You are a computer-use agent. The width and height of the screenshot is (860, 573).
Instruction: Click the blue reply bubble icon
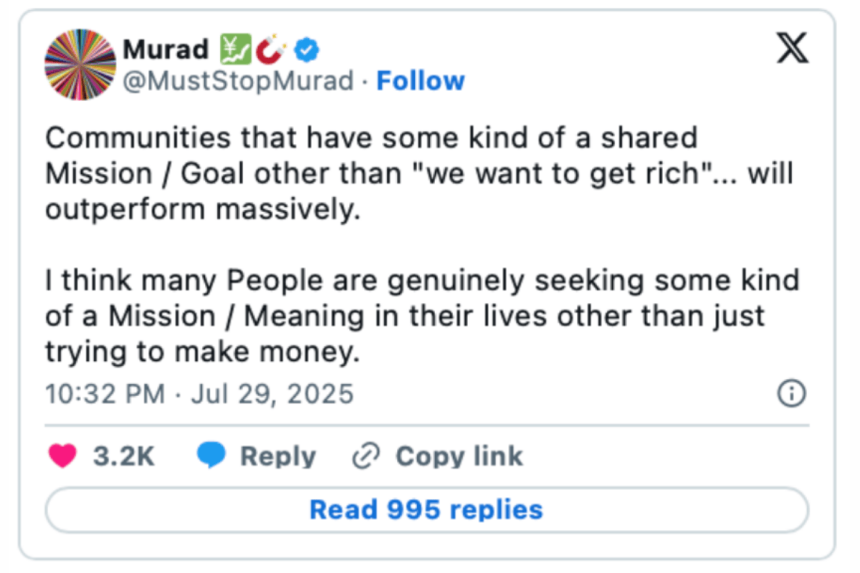211,456
